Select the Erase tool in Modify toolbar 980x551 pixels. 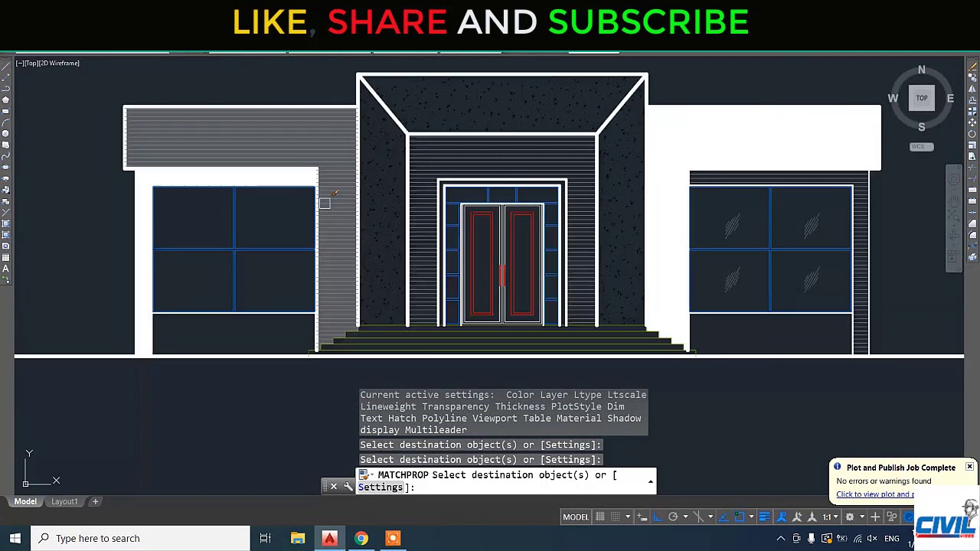(972, 66)
